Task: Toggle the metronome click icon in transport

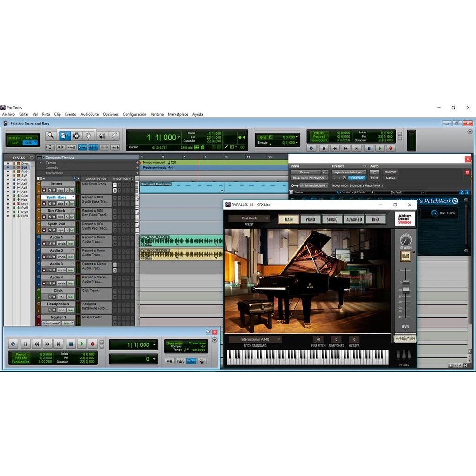Action: tap(180, 361)
